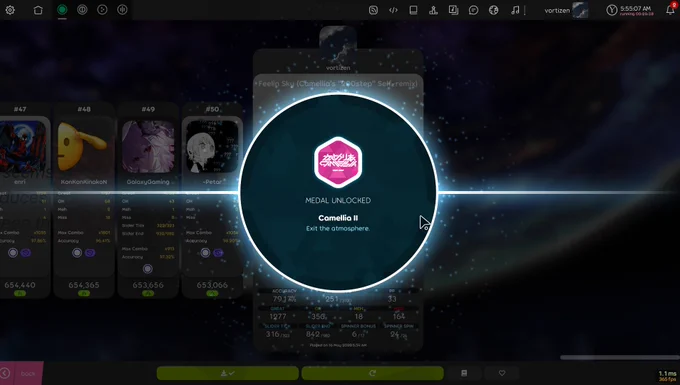Download the replay with the green button

tap(228, 373)
